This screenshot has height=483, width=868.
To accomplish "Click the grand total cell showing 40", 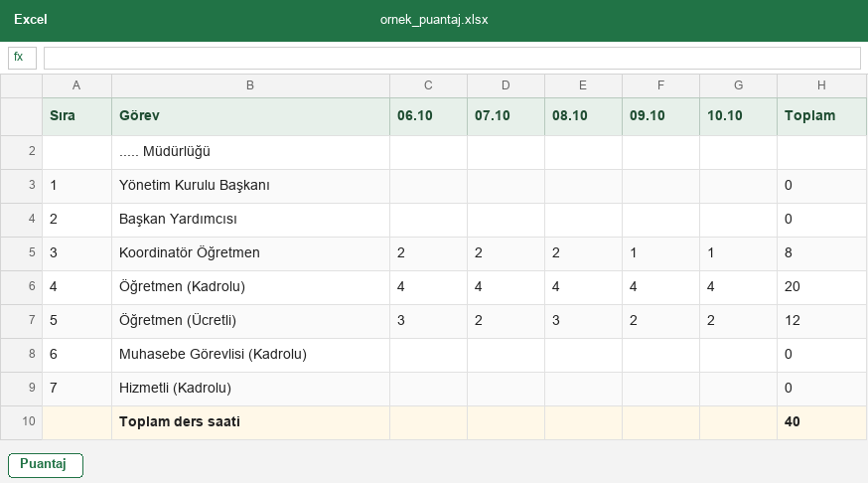I will pos(821,422).
